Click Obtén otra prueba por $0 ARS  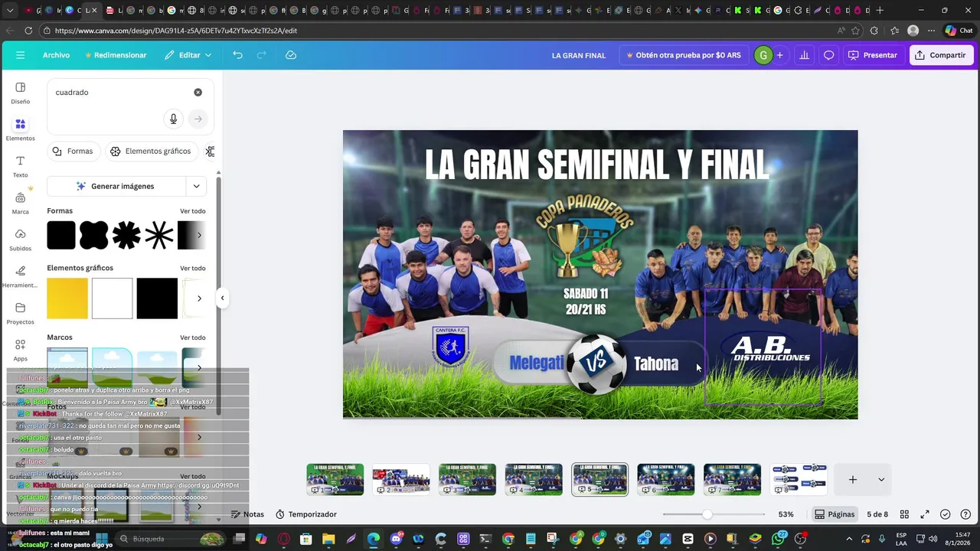click(684, 55)
